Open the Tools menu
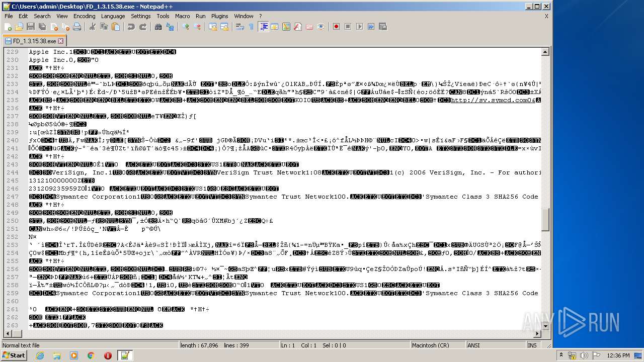Viewport: 644px width, 362px height. (163, 16)
